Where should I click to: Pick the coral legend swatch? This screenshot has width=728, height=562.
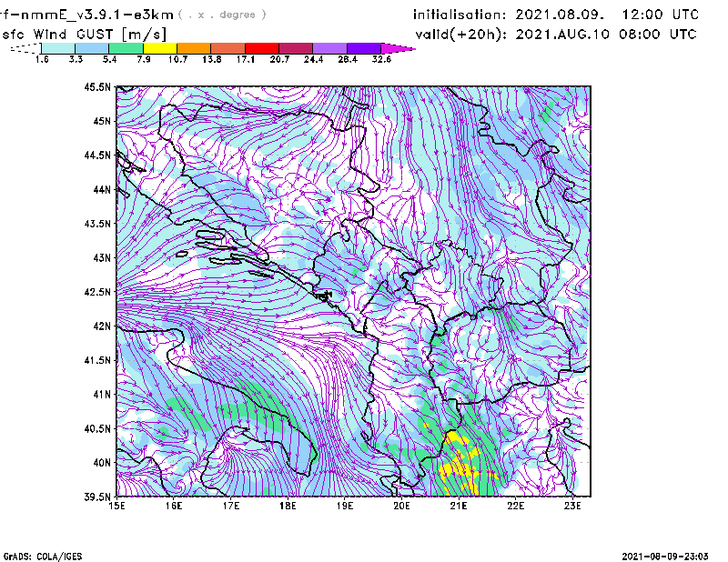coord(228,48)
